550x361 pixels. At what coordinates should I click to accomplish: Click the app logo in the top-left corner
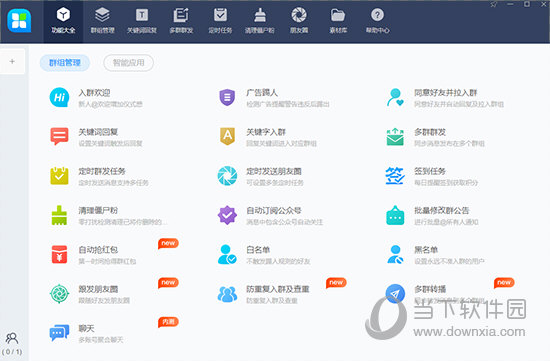pyautogui.click(x=19, y=21)
